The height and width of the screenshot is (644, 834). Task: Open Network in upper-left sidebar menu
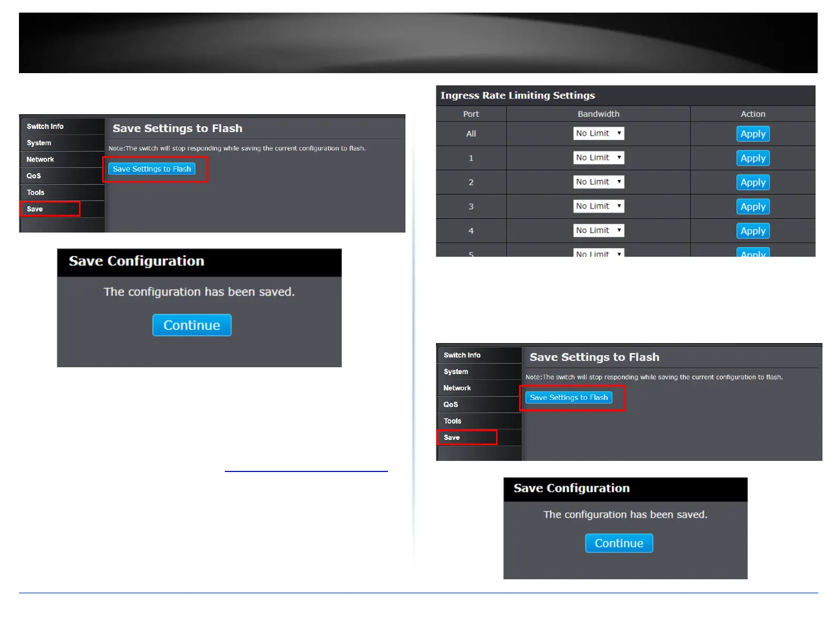(x=62, y=159)
